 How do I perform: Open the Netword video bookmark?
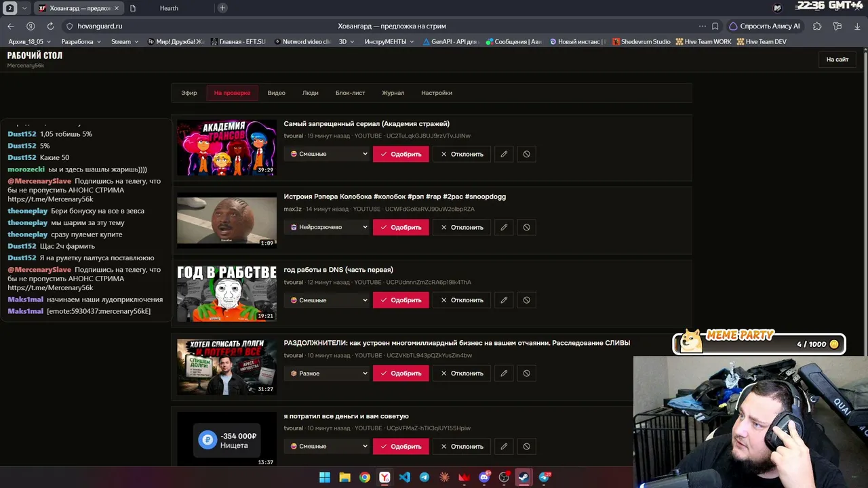pyautogui.click(x=302, y=41)
